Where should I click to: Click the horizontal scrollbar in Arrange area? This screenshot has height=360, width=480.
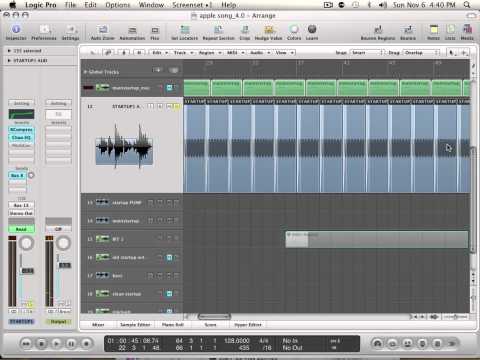tap(214, 316)
